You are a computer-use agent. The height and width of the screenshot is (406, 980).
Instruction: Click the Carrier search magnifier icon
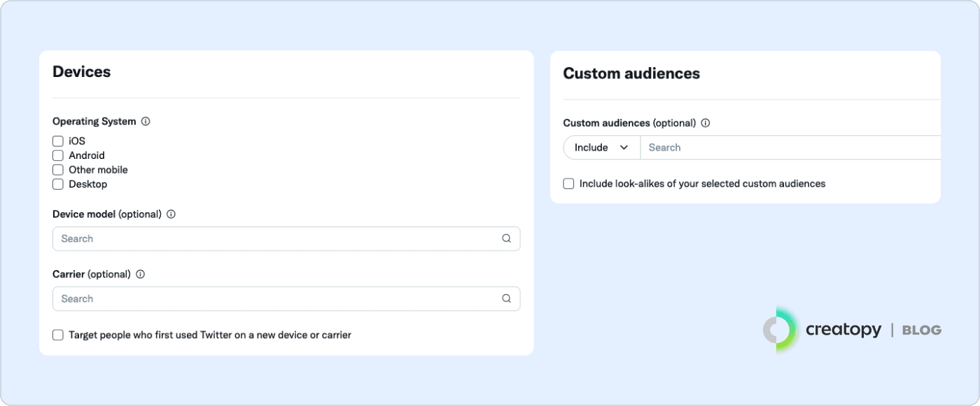506,299
